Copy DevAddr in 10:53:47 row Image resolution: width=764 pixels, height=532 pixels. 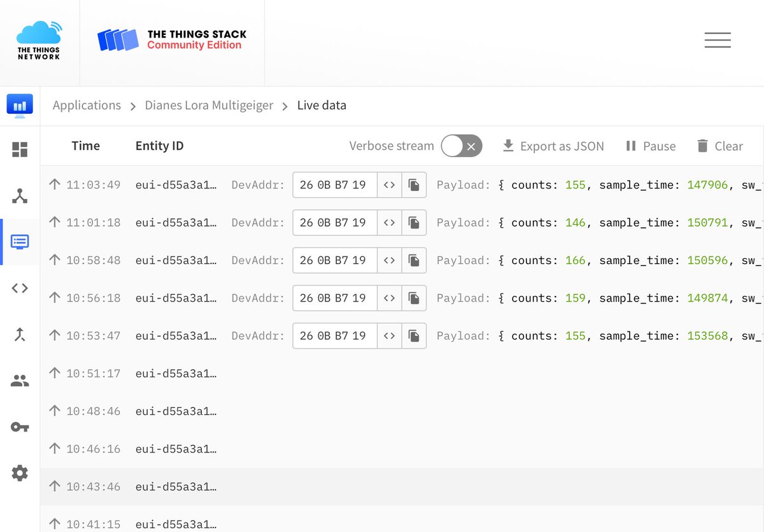pos(414,336)
